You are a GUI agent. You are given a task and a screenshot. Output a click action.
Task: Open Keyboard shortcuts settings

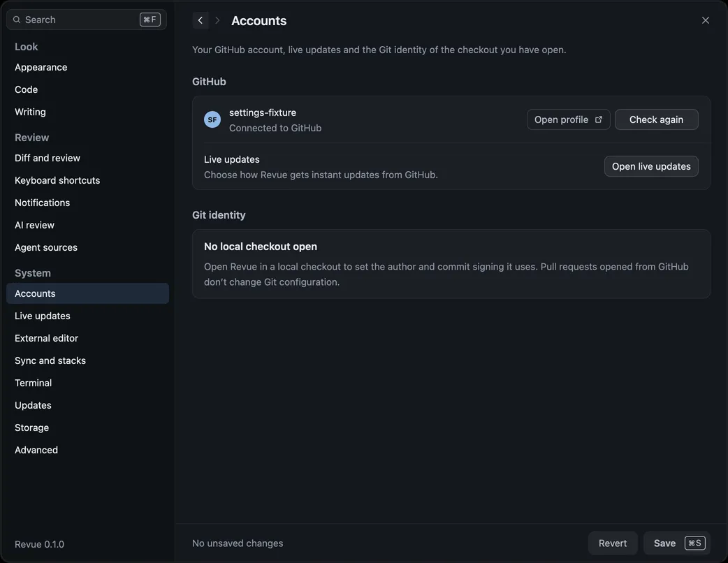pyautogui.click(x=88, y=180)
